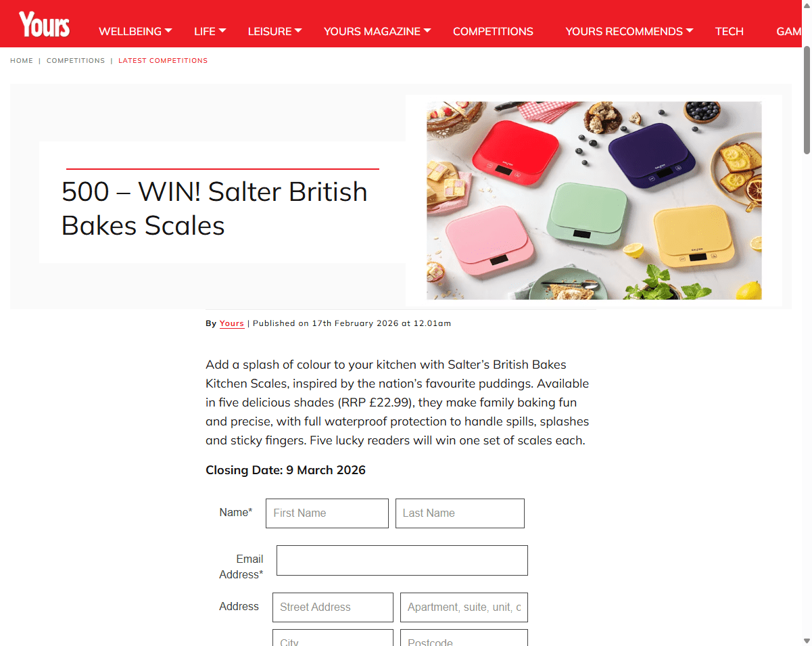The height and width of the screenshot is (646, 812).
Task: Click the Yours logo in the header
Action: (x=45, y=24)
